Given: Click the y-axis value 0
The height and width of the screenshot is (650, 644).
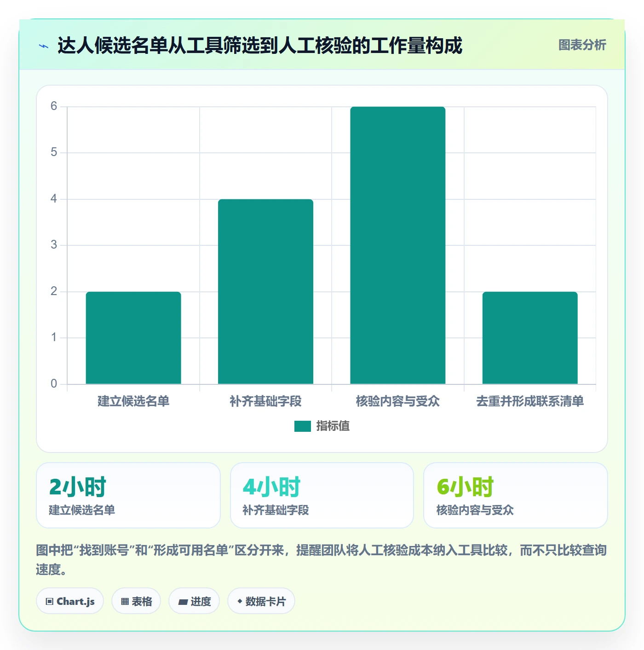Looking at the screenshot, I should pos(54,384).
